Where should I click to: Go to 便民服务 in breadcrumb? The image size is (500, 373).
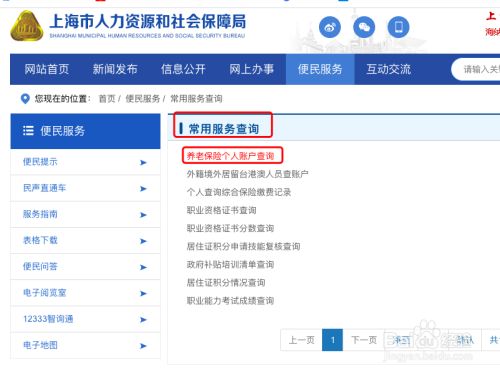(x=143, y=99)
